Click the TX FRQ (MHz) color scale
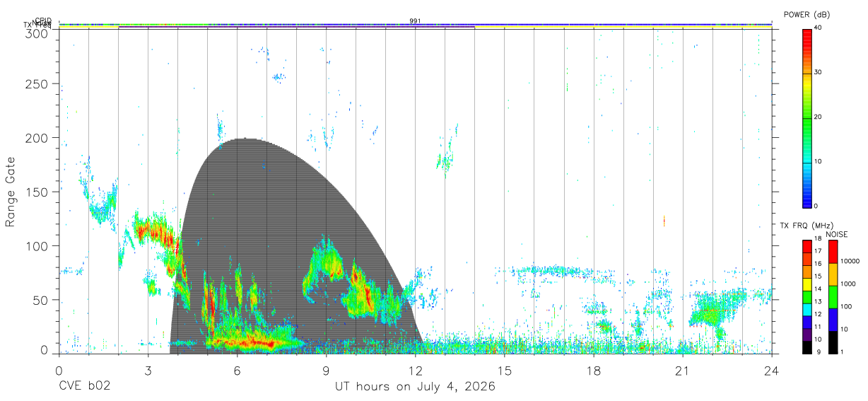 (x=807, y=296)
